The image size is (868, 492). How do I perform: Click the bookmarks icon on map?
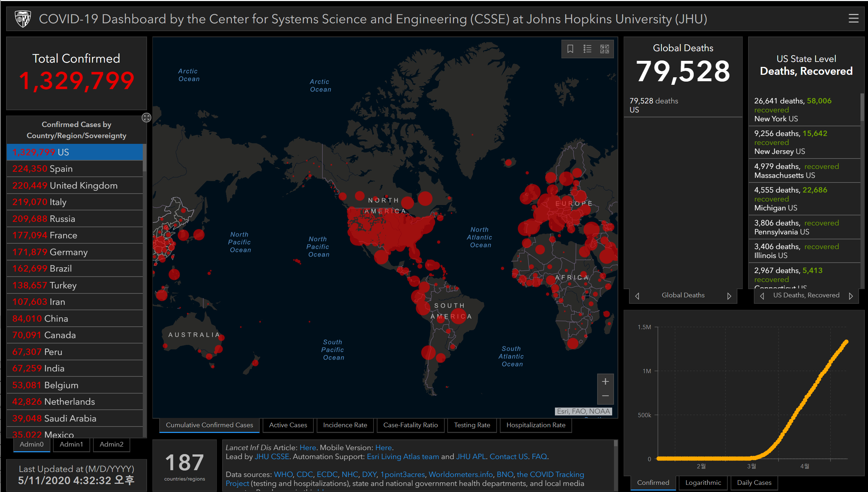click(570, 49)
